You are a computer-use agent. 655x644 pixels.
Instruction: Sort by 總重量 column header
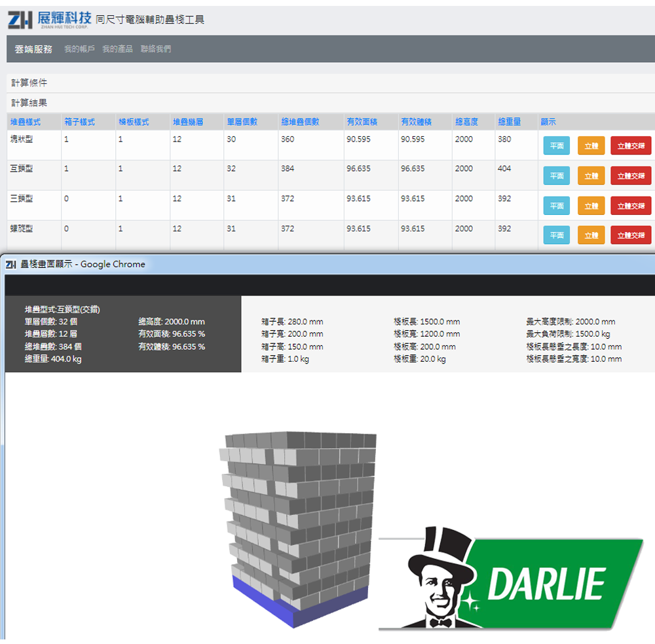509,122
